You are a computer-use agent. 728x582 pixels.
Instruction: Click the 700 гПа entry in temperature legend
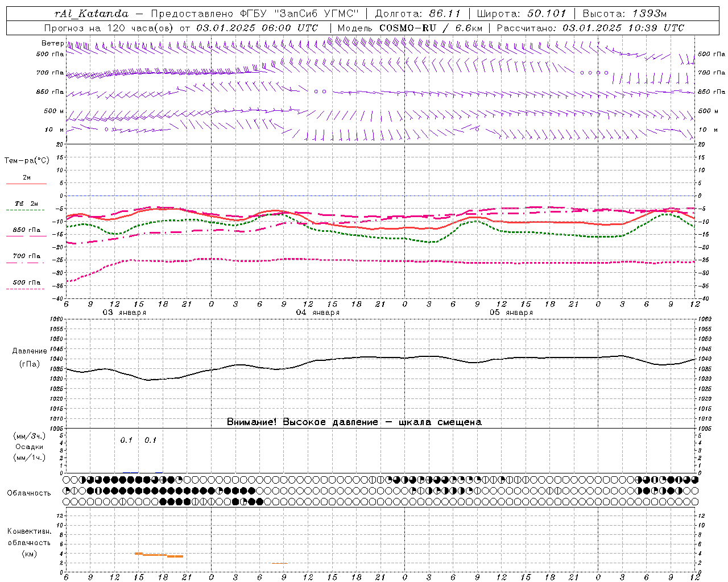click(26, 256)
